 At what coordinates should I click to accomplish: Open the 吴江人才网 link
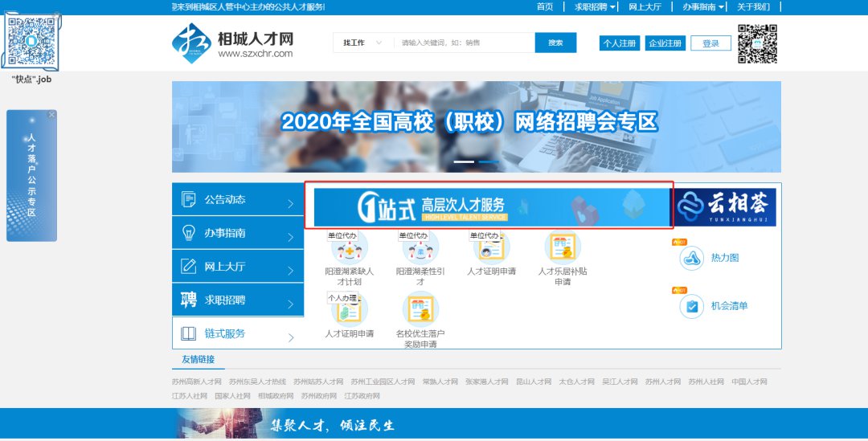620,382
